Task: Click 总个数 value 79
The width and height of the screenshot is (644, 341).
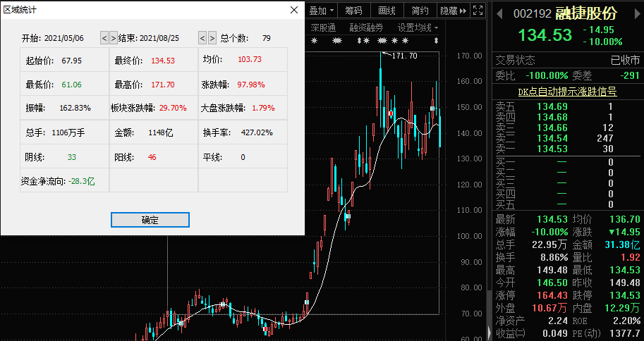Action: (x=266, y=38)
